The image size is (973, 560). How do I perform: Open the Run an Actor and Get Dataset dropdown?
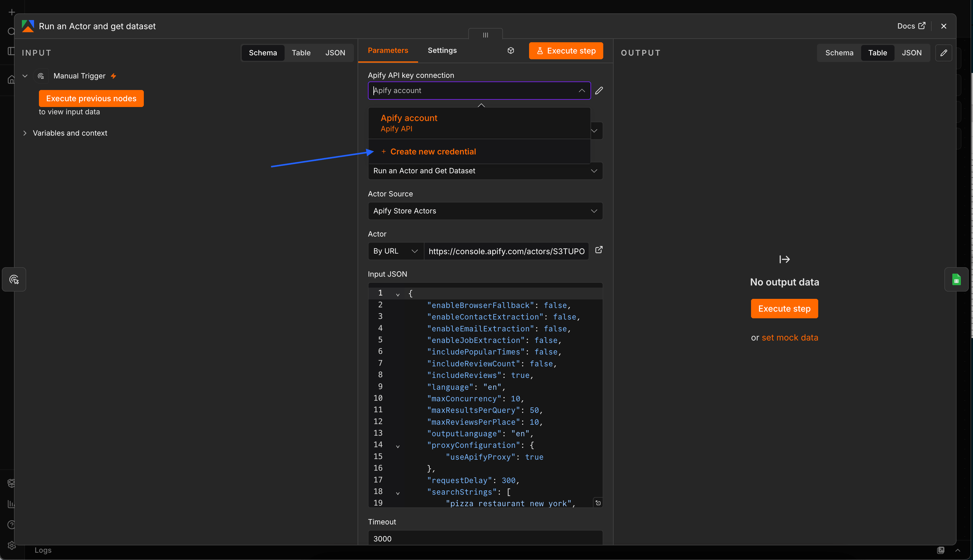(x=485, y=171)
